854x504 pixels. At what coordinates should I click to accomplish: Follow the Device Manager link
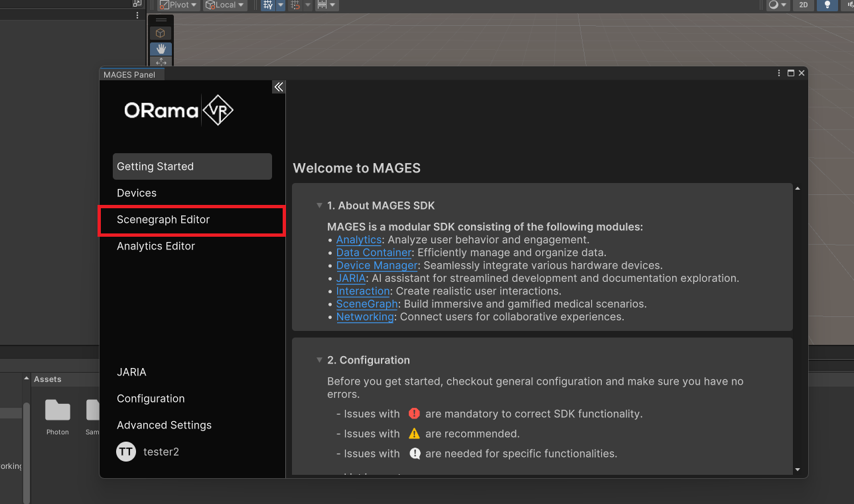377,266
